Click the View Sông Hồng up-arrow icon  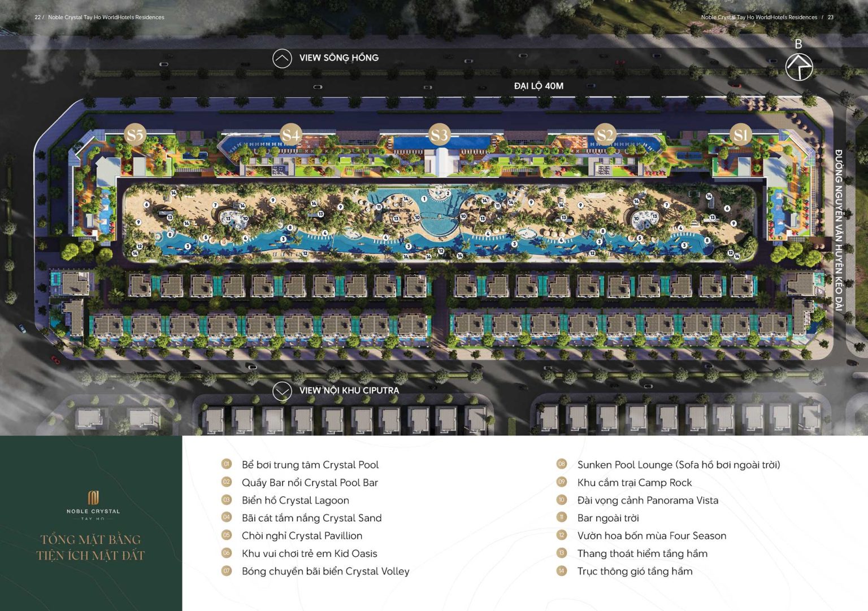(282, 58)
